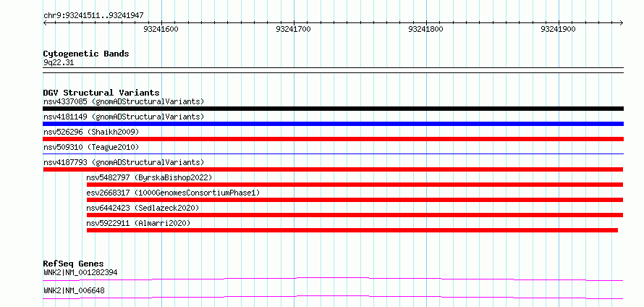The image size is (644, 307).
Task: Click the RefSeq Genes track heading
Action: (x=74, y=264)
